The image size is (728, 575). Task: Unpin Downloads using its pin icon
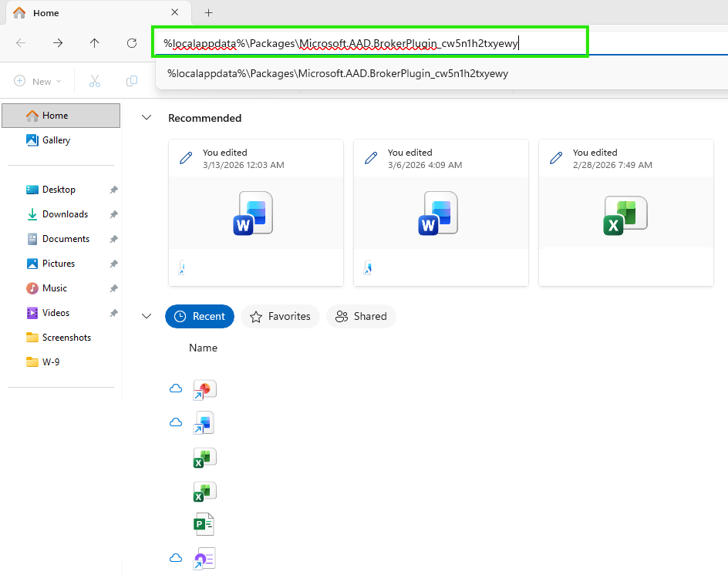tap(114, 214)
